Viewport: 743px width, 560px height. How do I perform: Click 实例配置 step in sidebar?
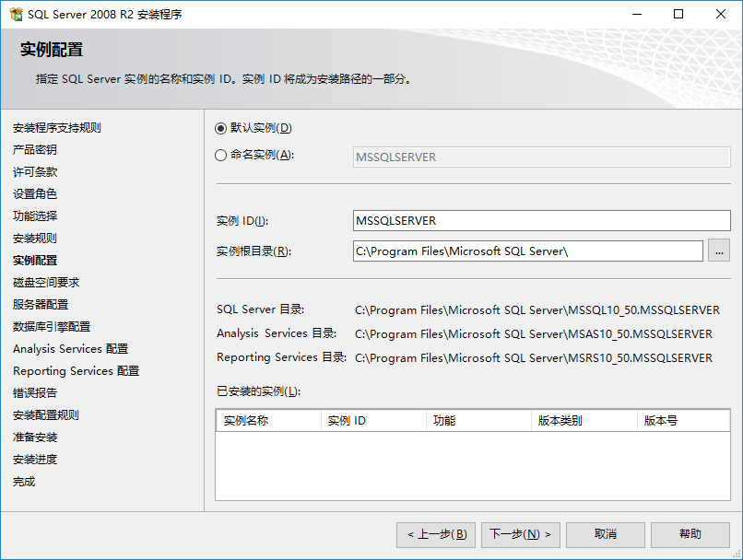click(35, 261)
